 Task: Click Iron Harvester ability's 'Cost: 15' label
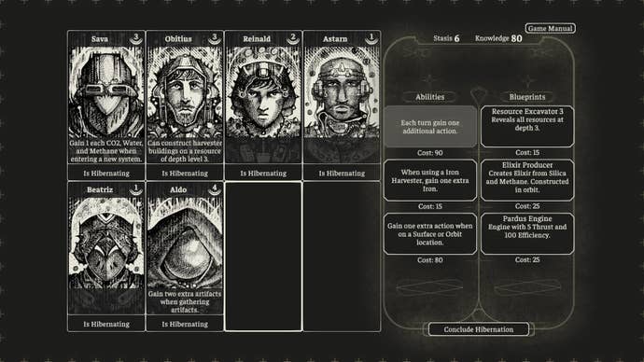tap(430, 206)
